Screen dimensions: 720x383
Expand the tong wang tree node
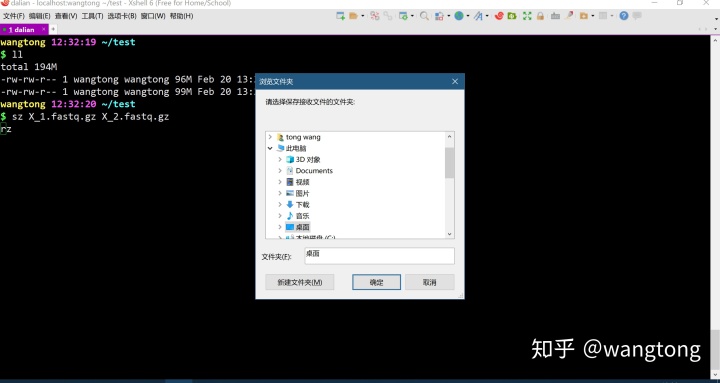270,137
